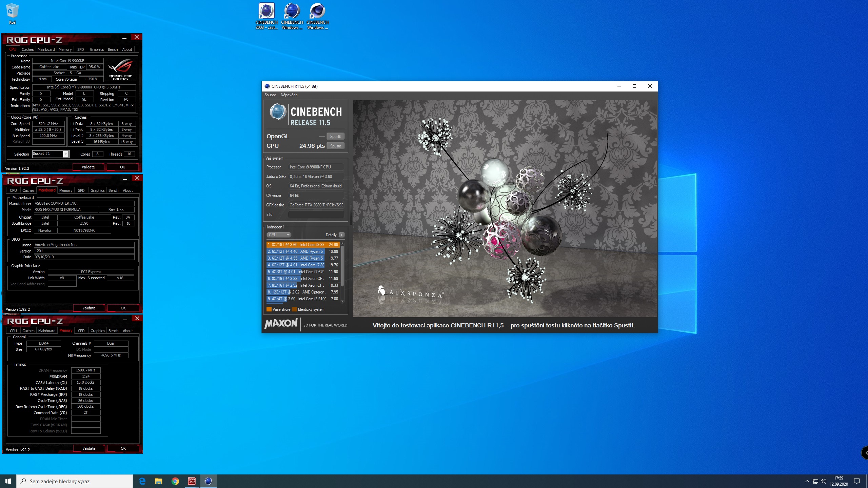Open the rightmost CINEBENCH Windows desktop shortcut
868x488 pixels.
(317, 16)
